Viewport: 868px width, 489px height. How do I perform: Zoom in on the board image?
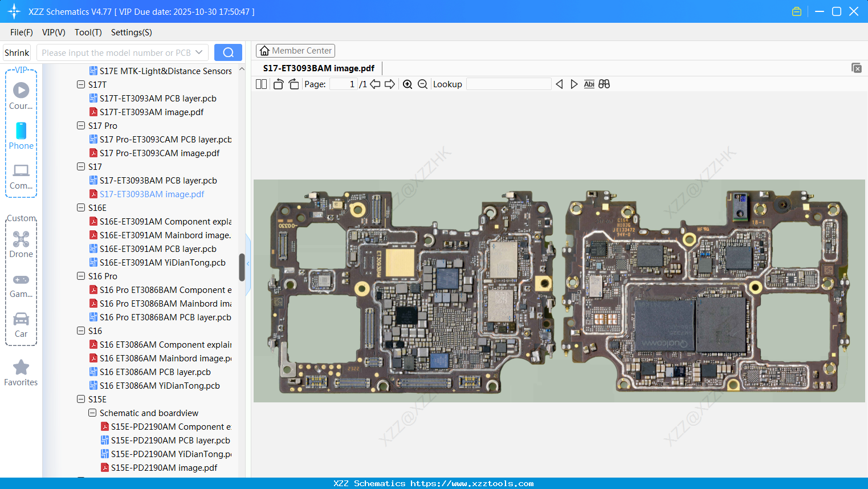[407, 84]
